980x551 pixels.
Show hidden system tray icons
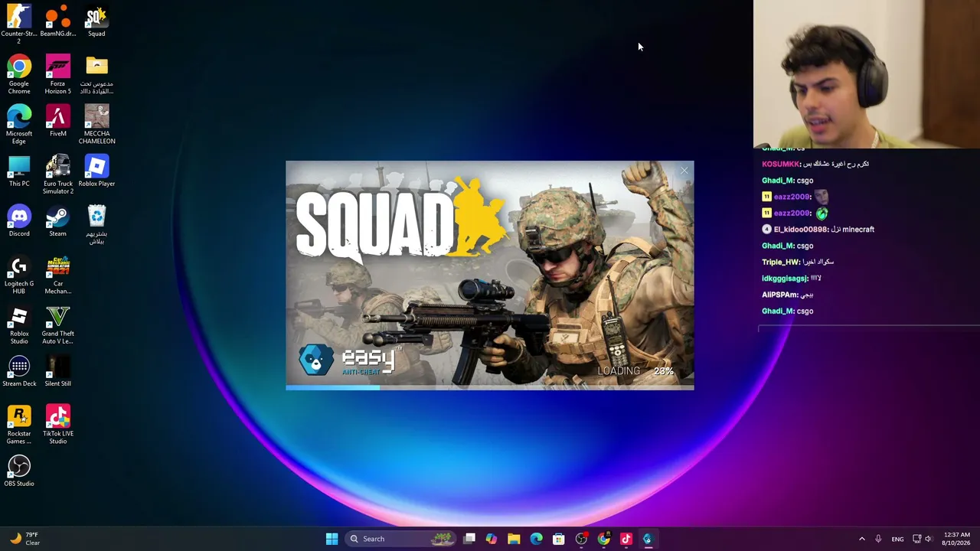point(861,539)
